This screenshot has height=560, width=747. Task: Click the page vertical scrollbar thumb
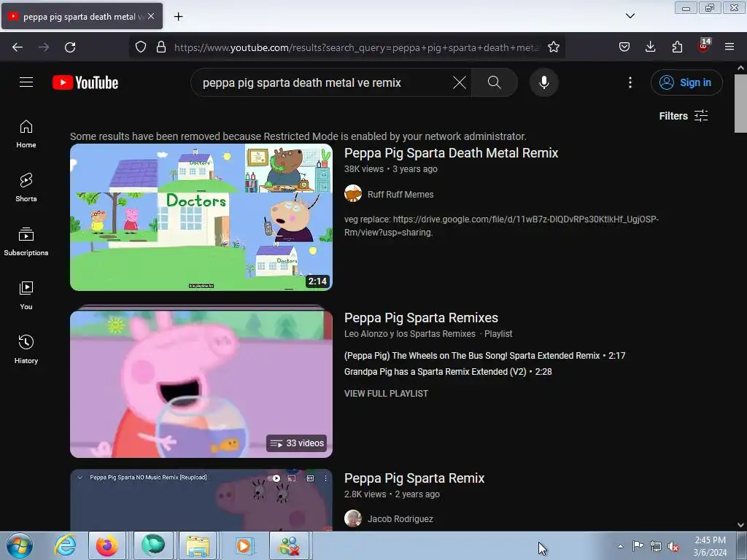click(x=740, y=104)
